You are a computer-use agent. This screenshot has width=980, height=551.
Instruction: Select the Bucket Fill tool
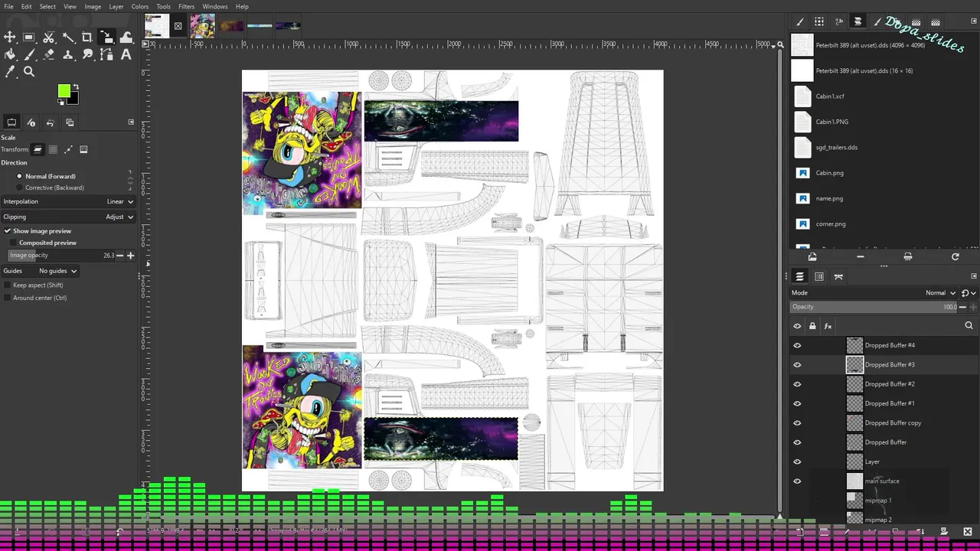coord(10,54)
